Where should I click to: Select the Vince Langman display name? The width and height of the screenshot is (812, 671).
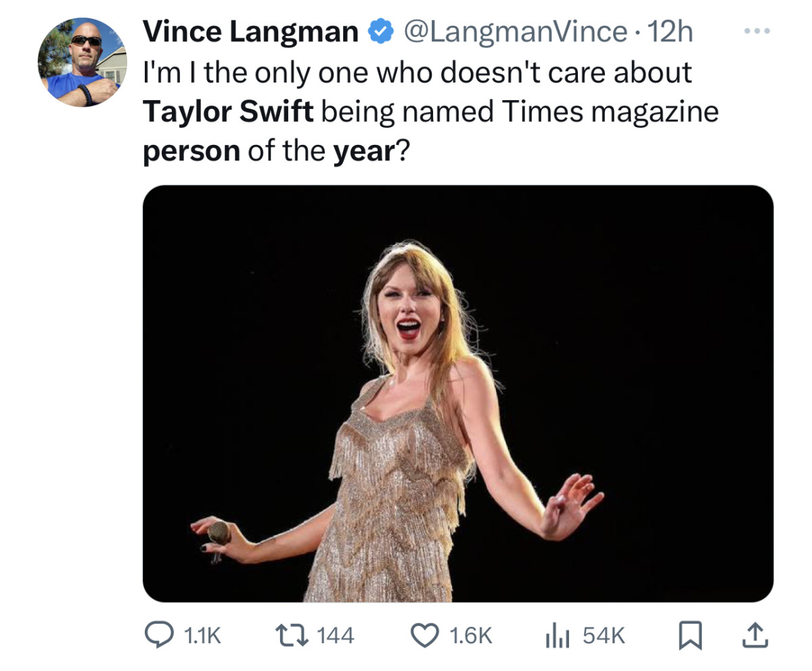[251, 30]
